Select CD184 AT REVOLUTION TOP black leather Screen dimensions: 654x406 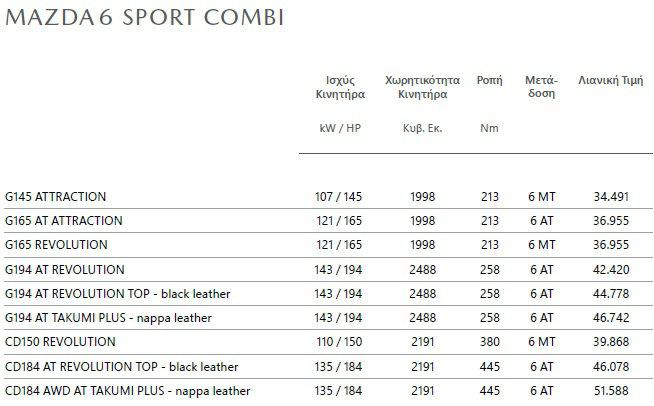[121, 367]
